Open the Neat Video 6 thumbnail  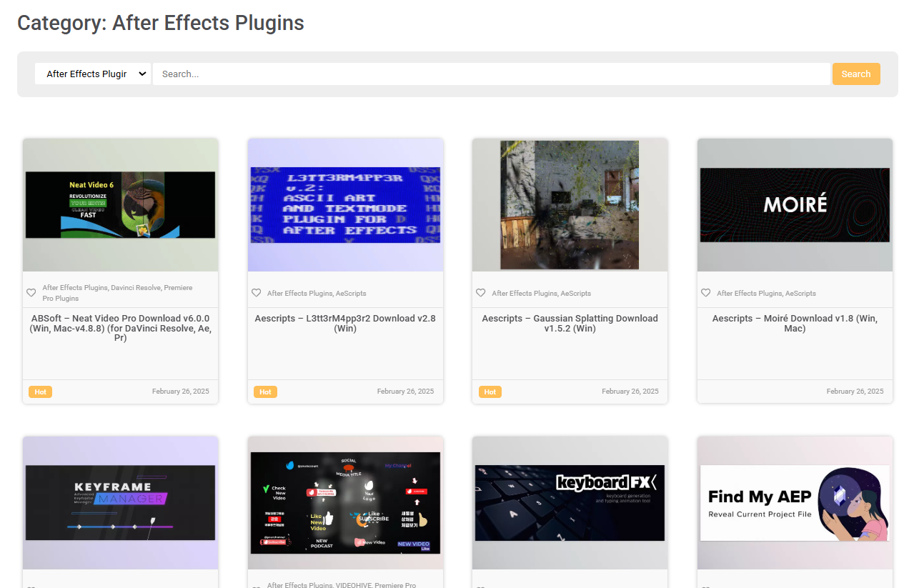(120, 205)
